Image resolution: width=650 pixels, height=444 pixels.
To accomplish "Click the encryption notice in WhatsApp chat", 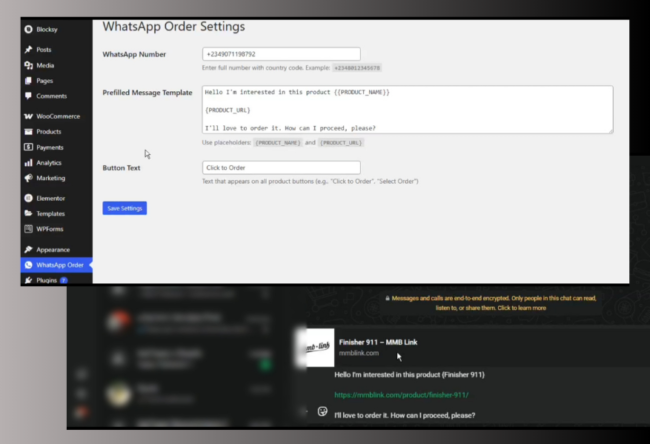I will (491, 303).
